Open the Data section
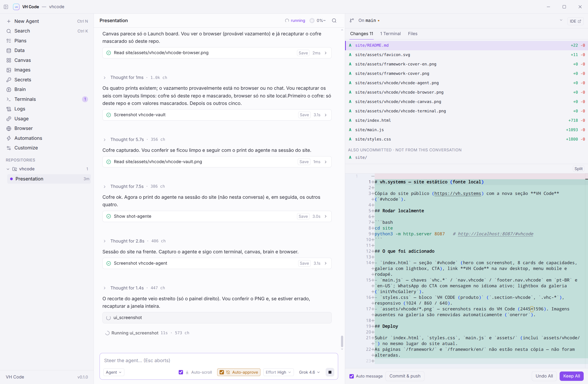This screenshot has height=384, width=588. (x=47, y=51)
